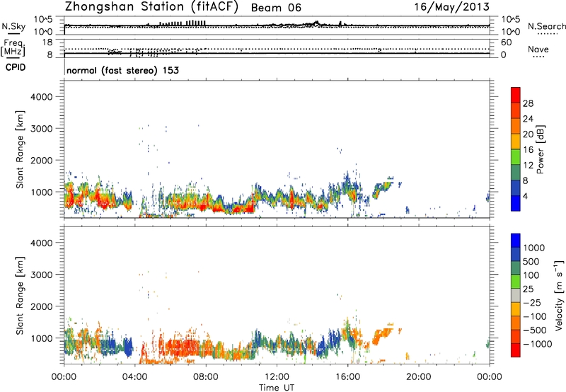Click the '1000' range tick on velocity panel
Image resolution: width=566 pixels, height=392 pixels.
click(x=42, y=338)
